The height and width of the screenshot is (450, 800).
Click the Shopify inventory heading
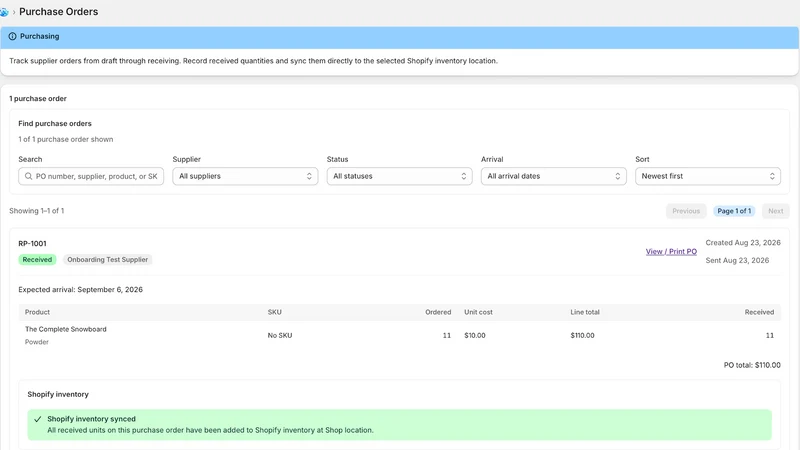pyautogui.click(x=58, y=394)
